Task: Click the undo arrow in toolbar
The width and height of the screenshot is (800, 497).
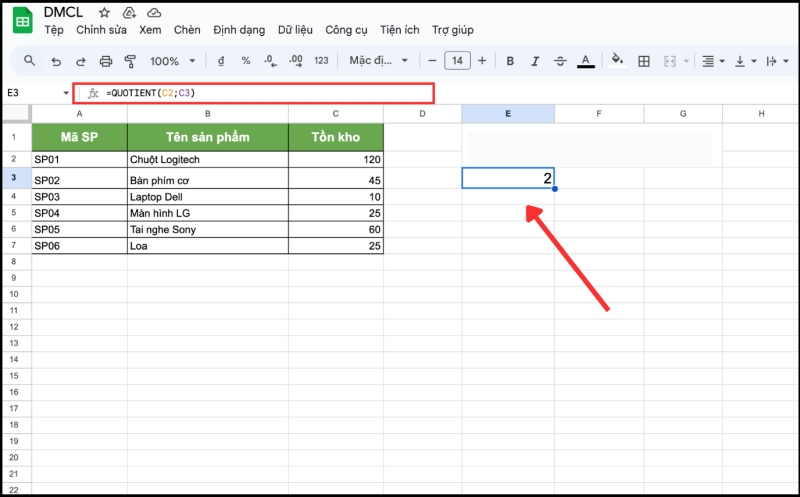Action: pyautogui.click(x=55, y=61)
